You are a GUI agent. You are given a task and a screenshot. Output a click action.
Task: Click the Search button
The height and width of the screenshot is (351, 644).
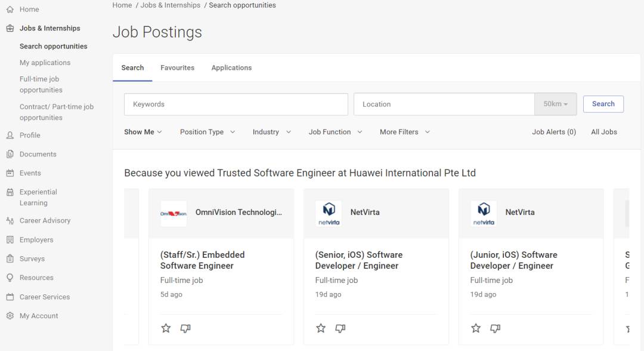click(x=603, y=104)
